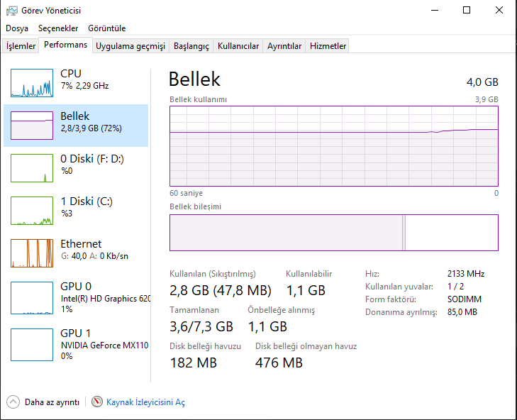Viewport: 517px width, 420px height.
Task: Open the Dosya menu
Action: [x=17, y=28]
